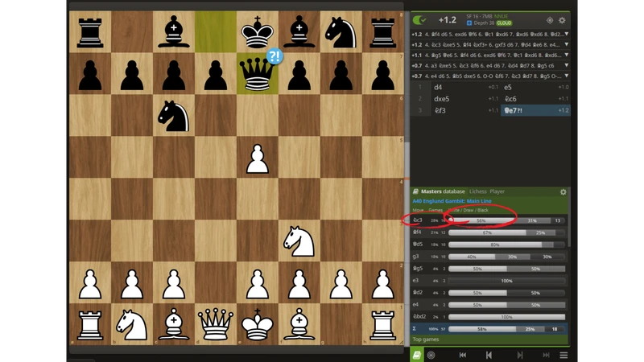
Task: Step back to the previous move
Action: tap(489, 355)
